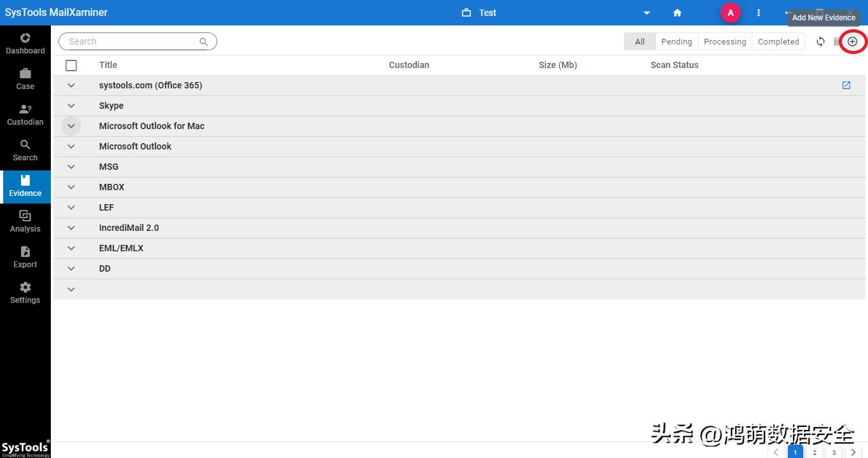Expand the Microsoft Outlook row
The height and width of the screenshot is (458, 868).
pyautogui.click(x=71, y=146)
